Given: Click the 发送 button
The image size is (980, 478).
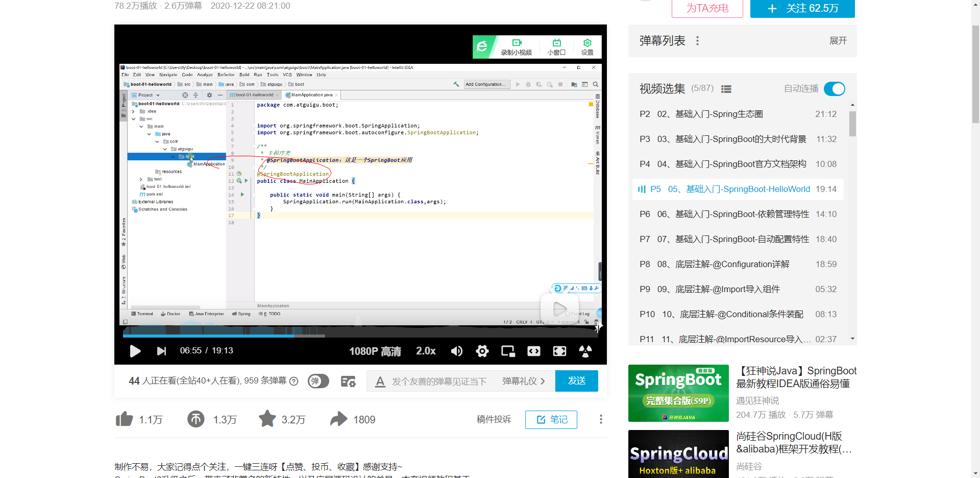Looking at the screenshot, I should point(577,381).
